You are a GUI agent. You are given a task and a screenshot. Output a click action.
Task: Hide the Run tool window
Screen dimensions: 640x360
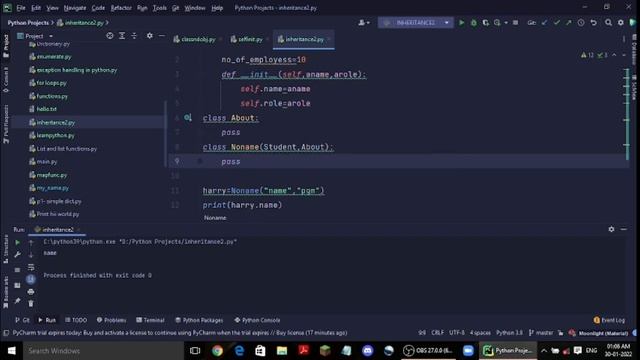click(x=623, y=229)
